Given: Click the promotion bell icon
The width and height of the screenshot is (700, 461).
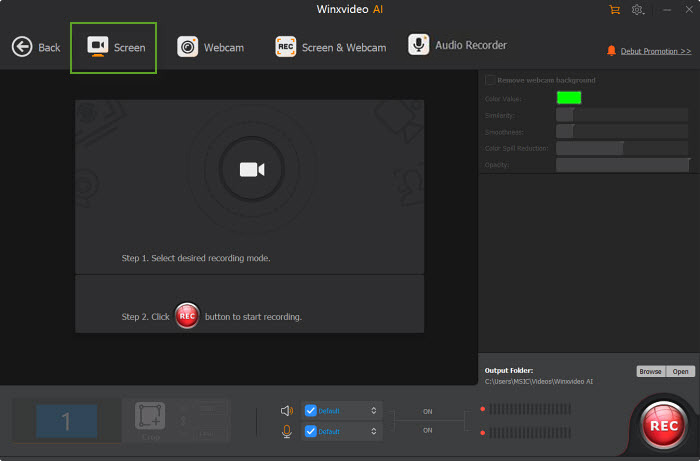Looking at the screenshot, I should coord(611,50).
